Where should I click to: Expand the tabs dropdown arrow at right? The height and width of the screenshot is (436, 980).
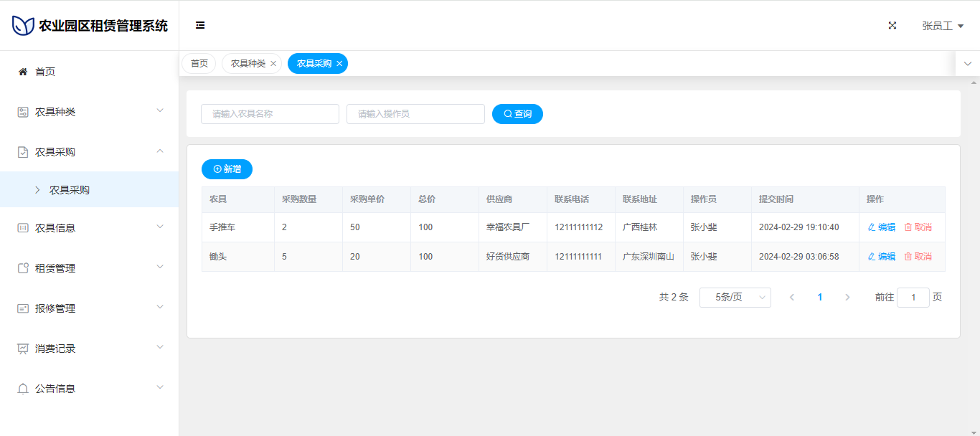point(967,64)
